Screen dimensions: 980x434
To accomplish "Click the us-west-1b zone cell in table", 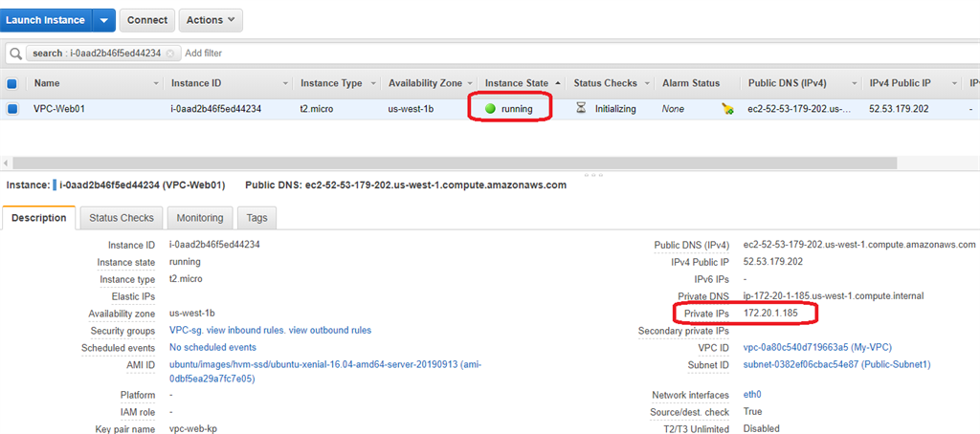I will [x=411, y=109].
